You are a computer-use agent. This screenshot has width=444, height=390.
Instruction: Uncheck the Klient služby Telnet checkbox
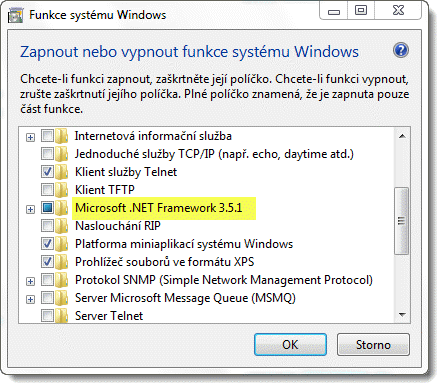click(x=47, y=172)
